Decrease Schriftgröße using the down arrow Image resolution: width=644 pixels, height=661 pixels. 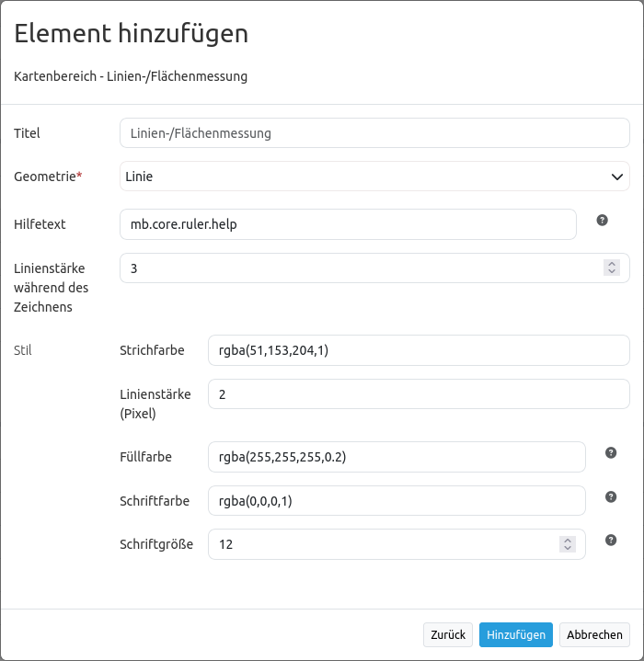point(568,548)
